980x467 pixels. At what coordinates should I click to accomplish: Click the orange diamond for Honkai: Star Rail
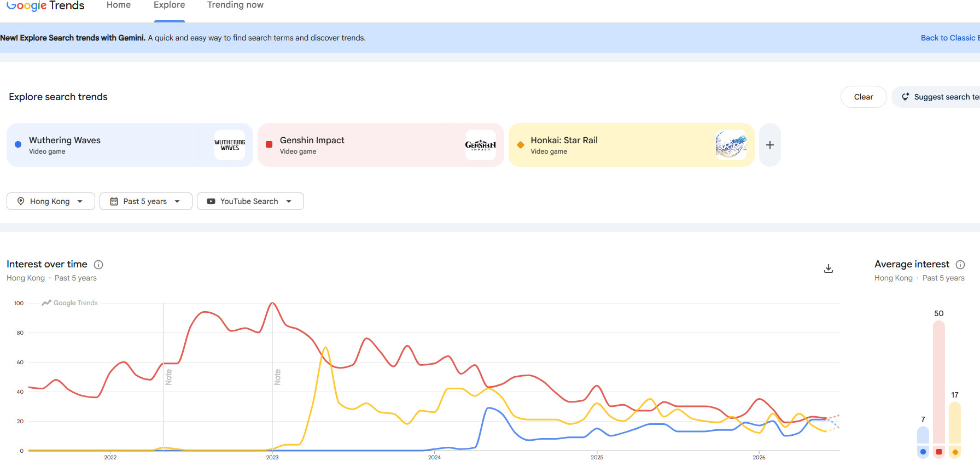coord(521,145)
